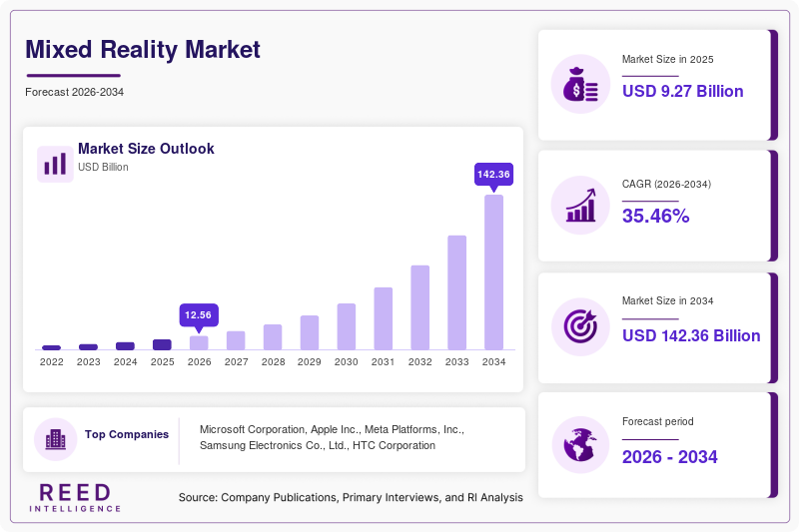Click the growth chart icon beside CAGR
Image resolution: width=799 pixels, height=532 pixels.
[x=580, y=206]
